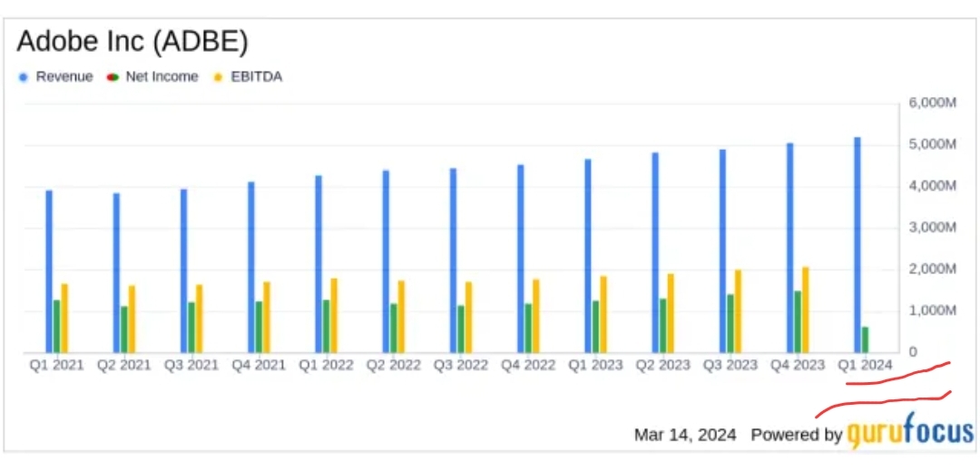Select the blue Revenue bar for Q1 2024
This screenshot has width=980, height=472.
point(857,245)
